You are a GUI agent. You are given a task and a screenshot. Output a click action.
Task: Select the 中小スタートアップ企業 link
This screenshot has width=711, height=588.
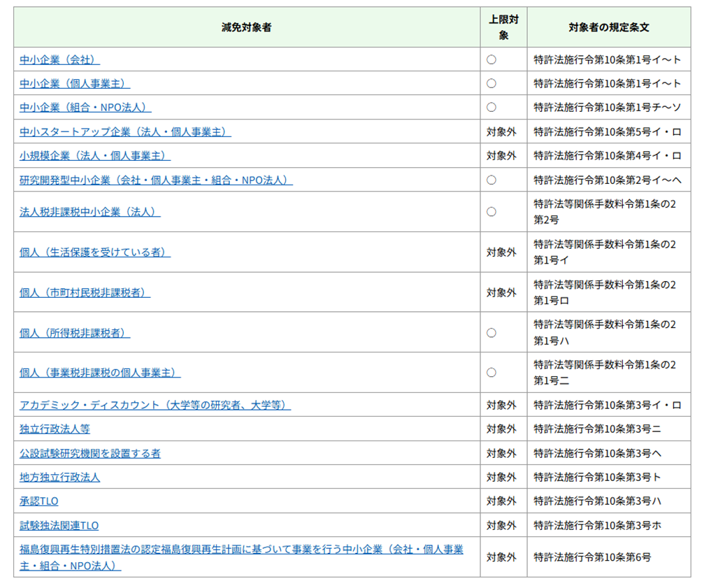tap(125, 132)
